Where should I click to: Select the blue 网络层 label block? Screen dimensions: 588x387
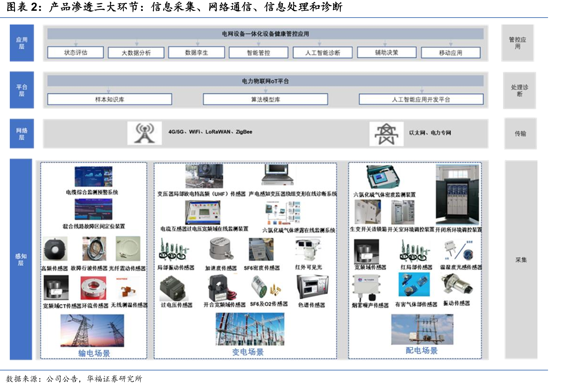[22, 134]
